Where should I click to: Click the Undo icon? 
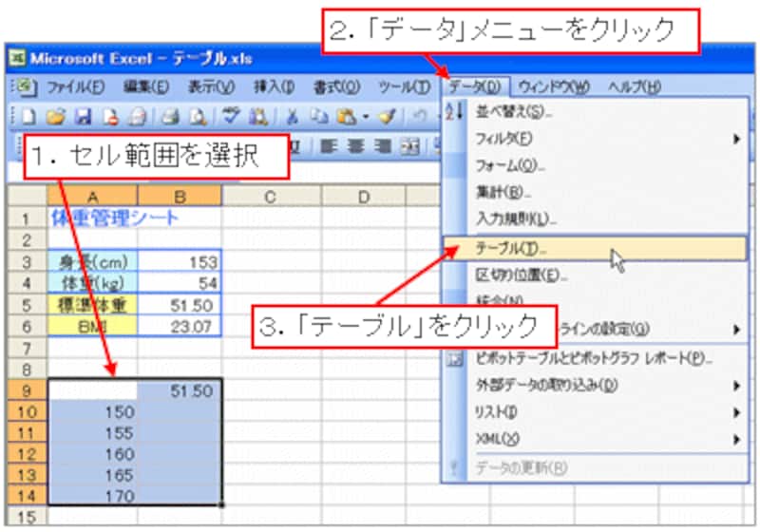[420, 117]
